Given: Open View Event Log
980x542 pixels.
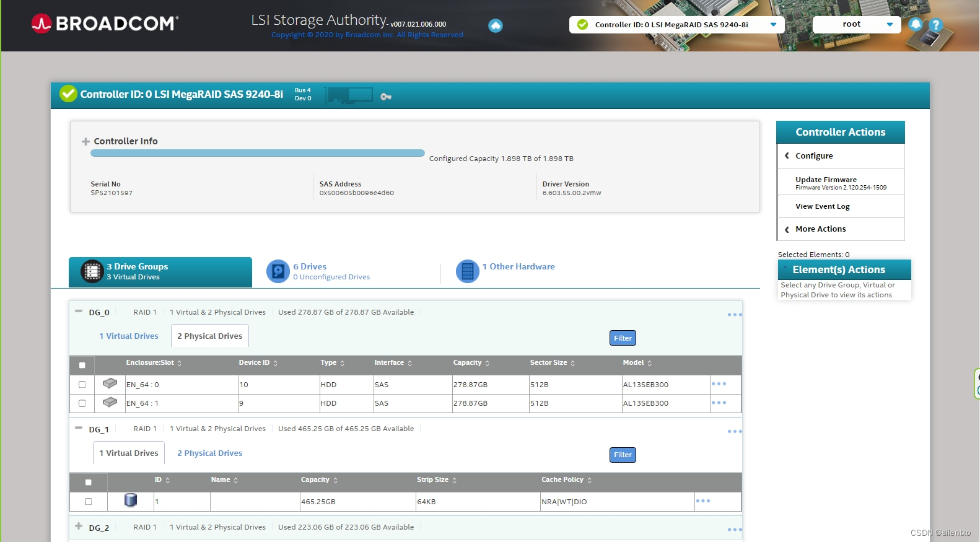Looking at the screenshot, I should coord(841,207).
